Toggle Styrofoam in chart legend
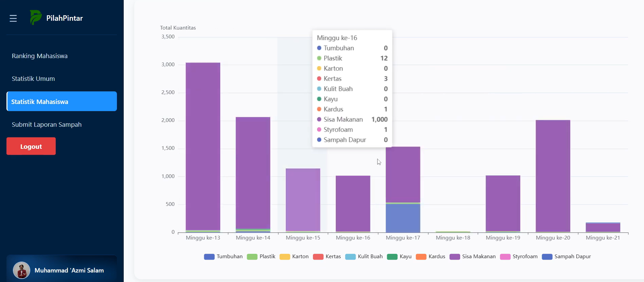The image size is (644, 282). click(x=519, y=257)
